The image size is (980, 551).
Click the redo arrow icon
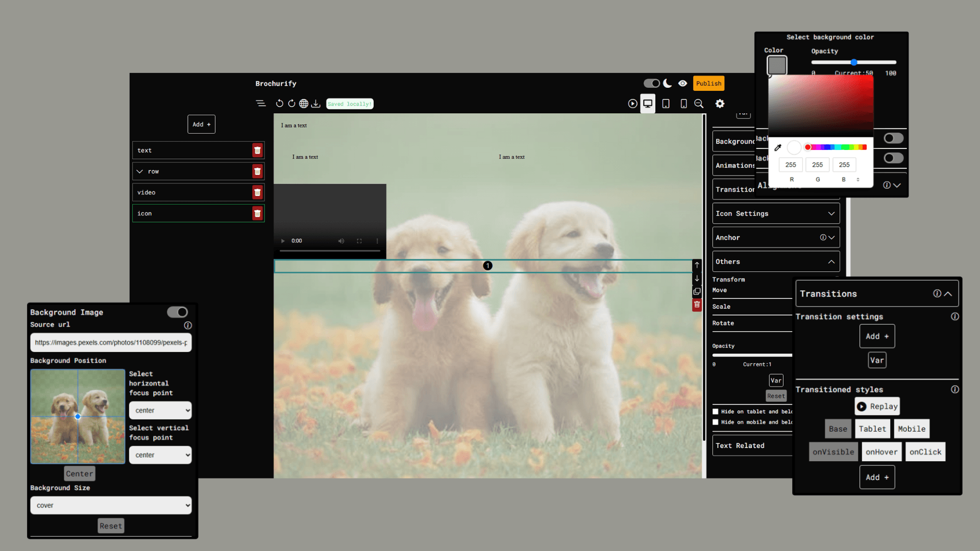point(291,104)
